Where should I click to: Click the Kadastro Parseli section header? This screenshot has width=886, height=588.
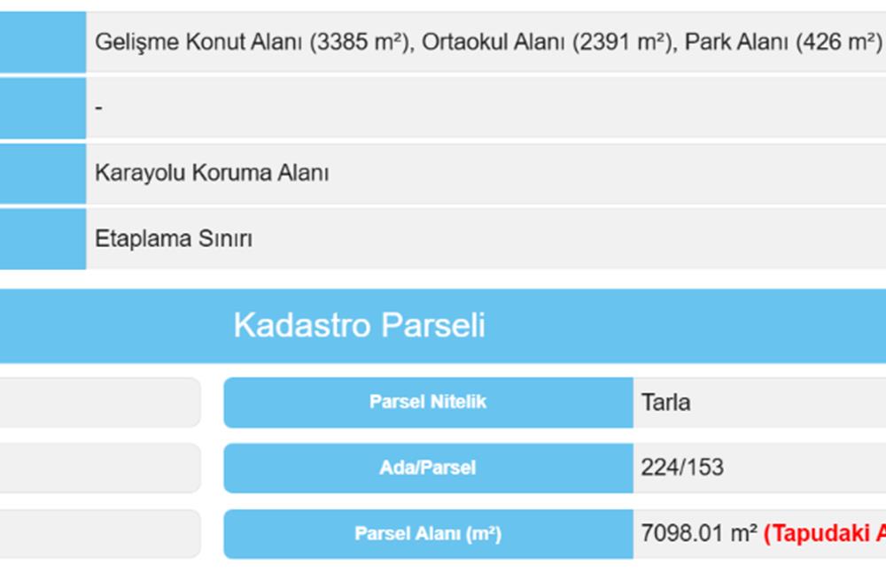359,325
